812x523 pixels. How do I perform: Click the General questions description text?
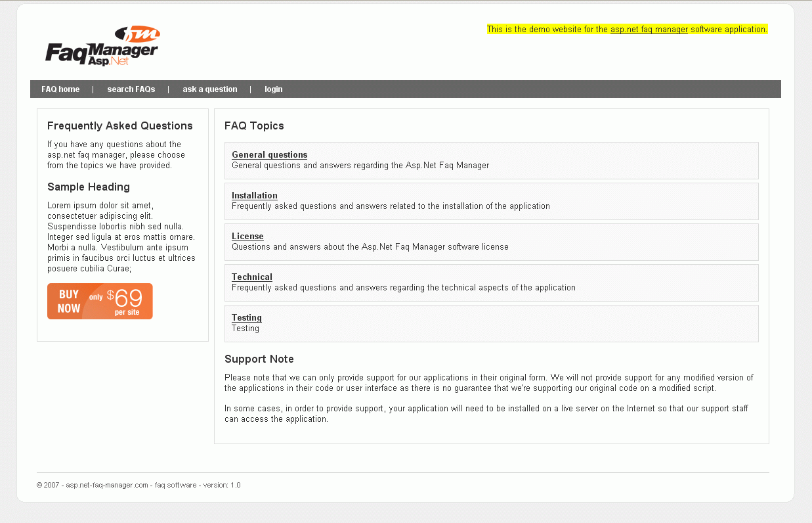[360, 166]
